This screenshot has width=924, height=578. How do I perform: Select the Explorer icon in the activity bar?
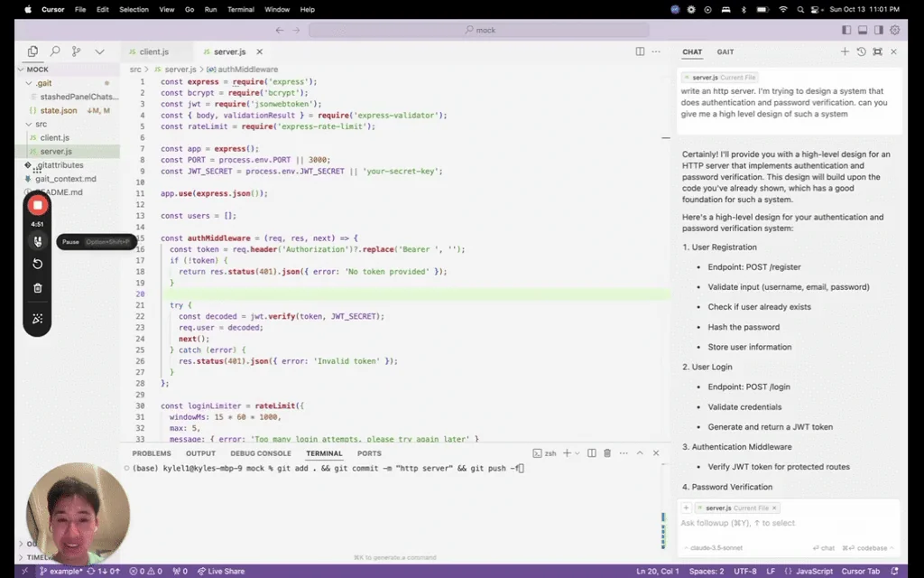(x=33, y=51)
